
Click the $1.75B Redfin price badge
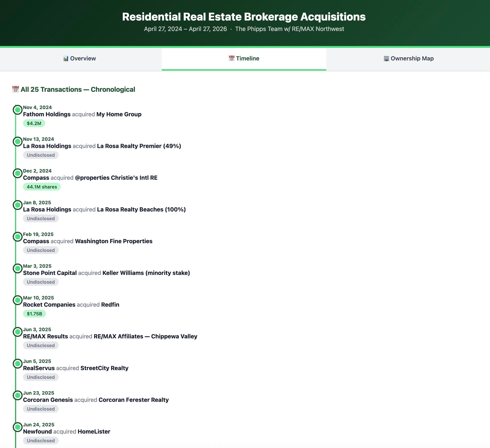coord(34,314)
